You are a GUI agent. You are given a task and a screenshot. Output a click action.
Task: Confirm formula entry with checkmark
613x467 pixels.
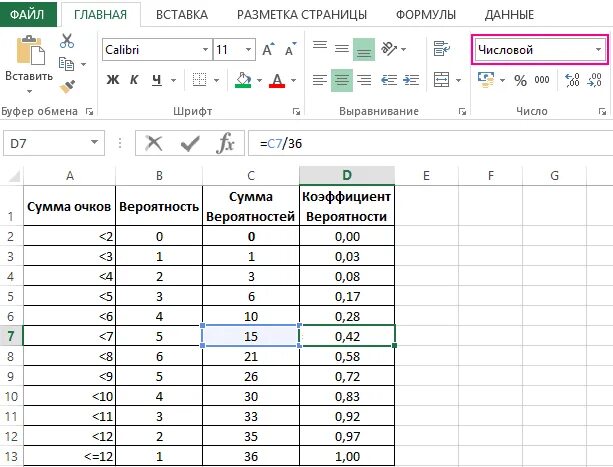coord(190,143)
